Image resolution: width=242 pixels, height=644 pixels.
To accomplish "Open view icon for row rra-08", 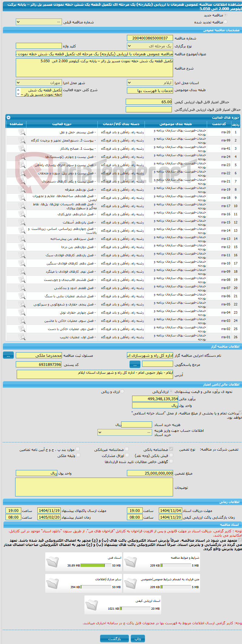I will point(22,280).
